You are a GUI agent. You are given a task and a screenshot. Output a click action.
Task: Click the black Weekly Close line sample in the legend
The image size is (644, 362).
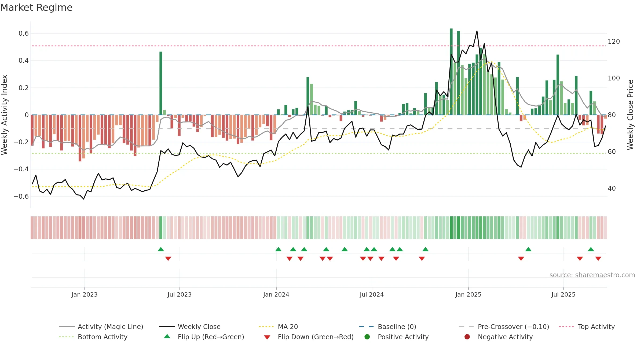[x=167, y=327]
